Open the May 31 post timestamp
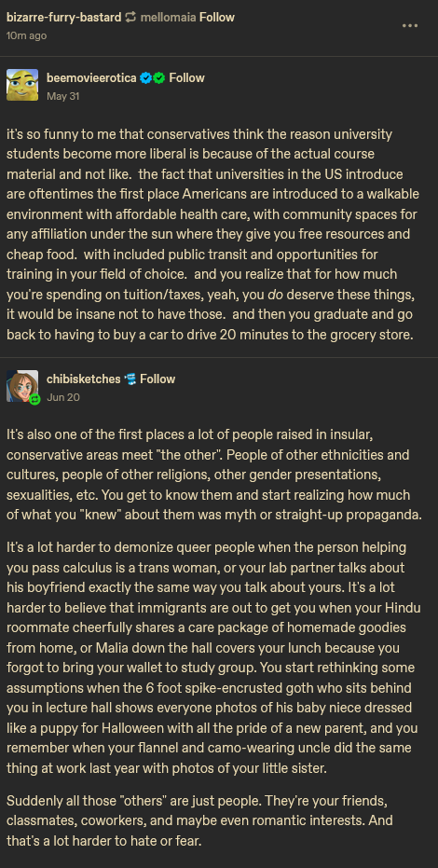The height and width of the screenshot is (868, 438). (x=63, y=96)
